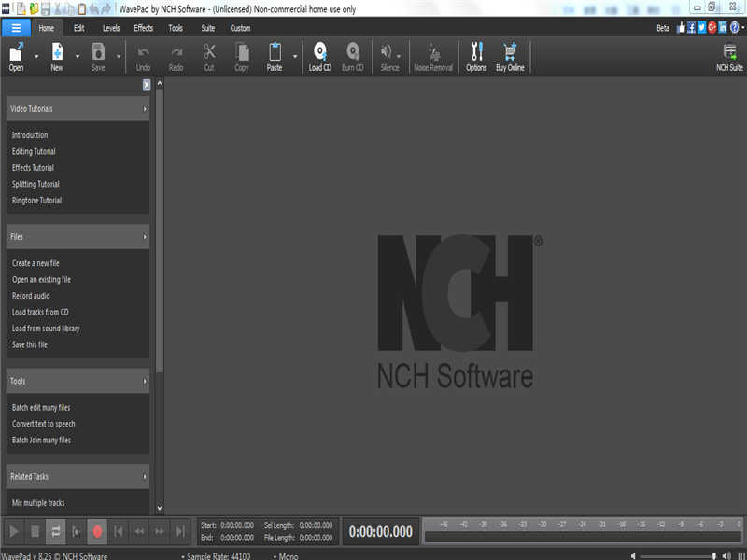Open the blue hamburger main menu
The width and height of the screenshot is (747, 560).
pos(16,28)
